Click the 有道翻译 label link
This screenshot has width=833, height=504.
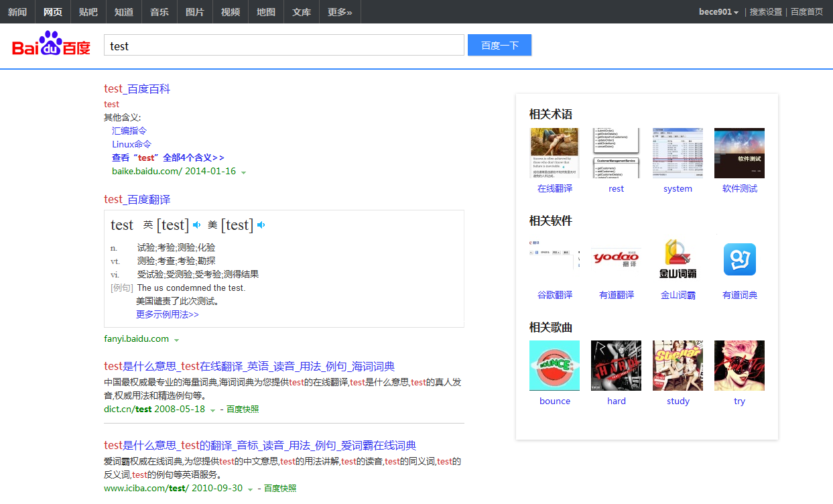(x=617, y=295)
